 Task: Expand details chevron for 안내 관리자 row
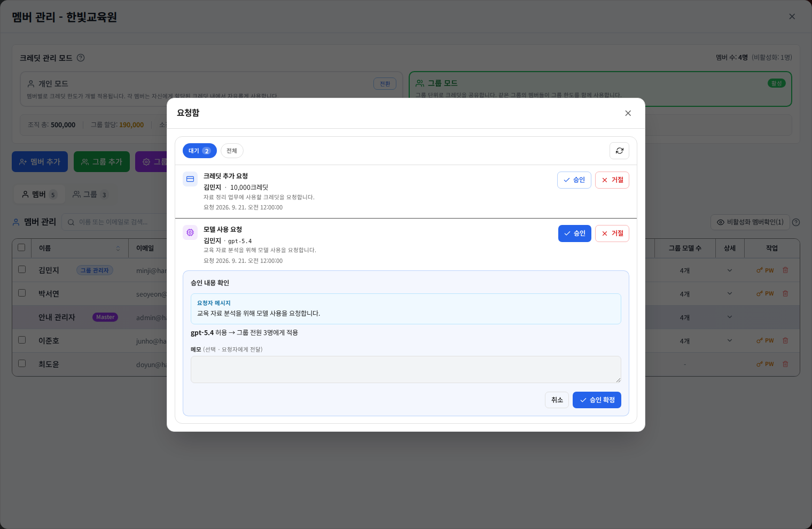[730, 317]
